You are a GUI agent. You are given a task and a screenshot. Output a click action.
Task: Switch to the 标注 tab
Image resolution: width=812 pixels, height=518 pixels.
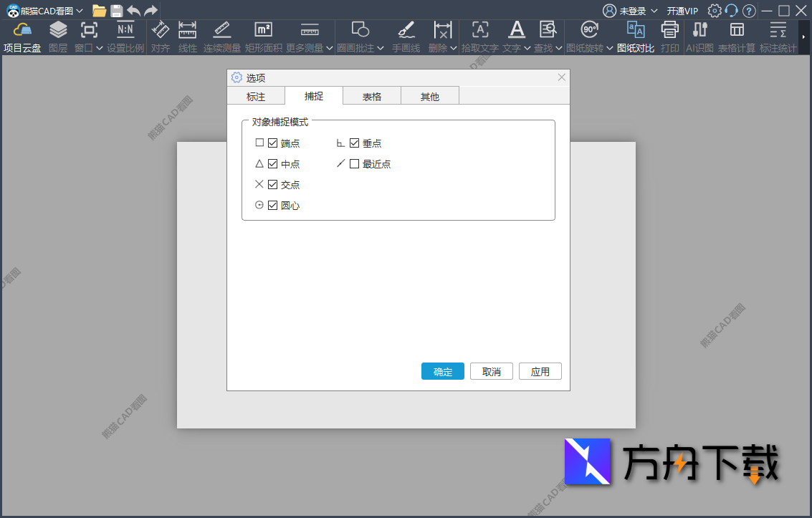pos(256,95)
